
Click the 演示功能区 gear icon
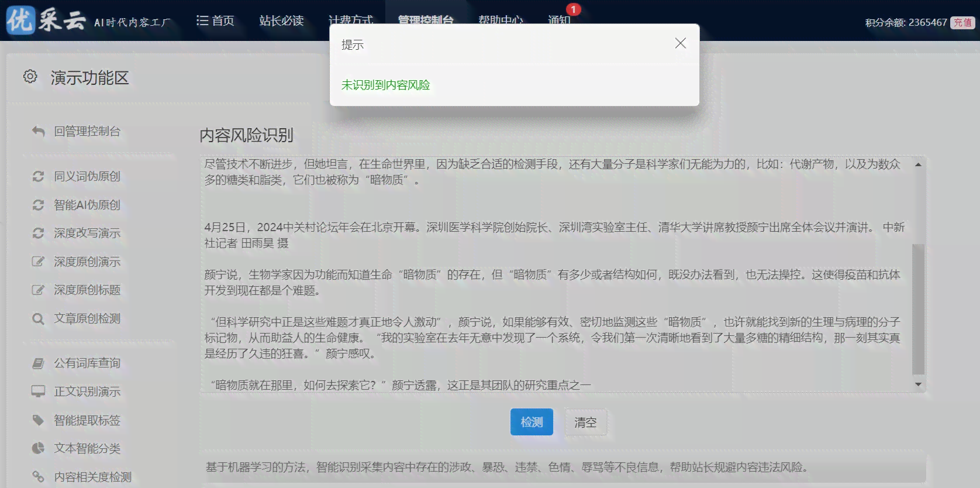click(x=30, y=77)
